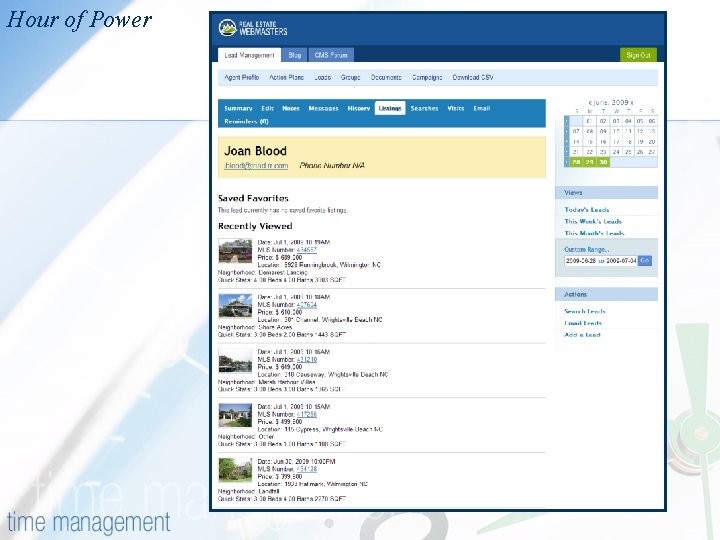Image resolution: width=720 pixels, height=540 pixels.
Task: Open Today's Leads view
Action: tap(586, 210)
